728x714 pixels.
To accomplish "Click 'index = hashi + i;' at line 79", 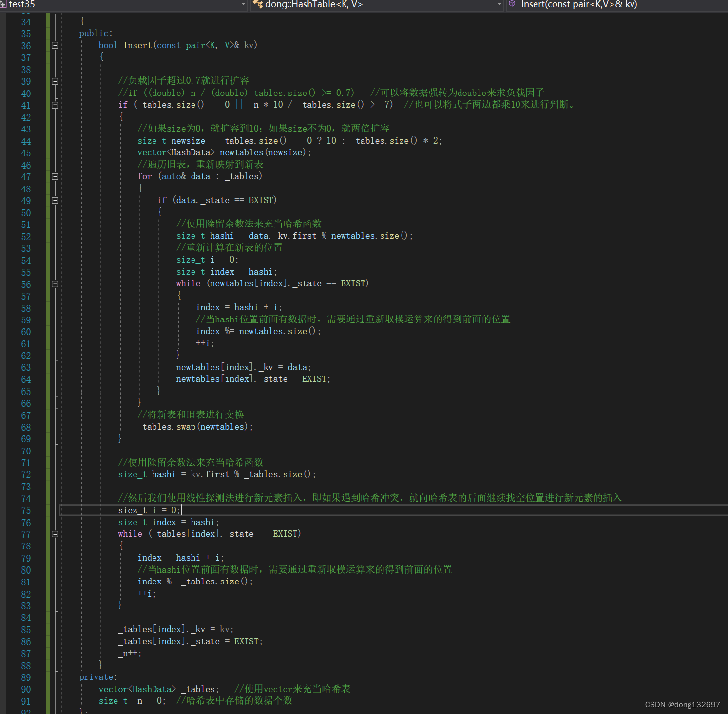I will click(181, 558).
